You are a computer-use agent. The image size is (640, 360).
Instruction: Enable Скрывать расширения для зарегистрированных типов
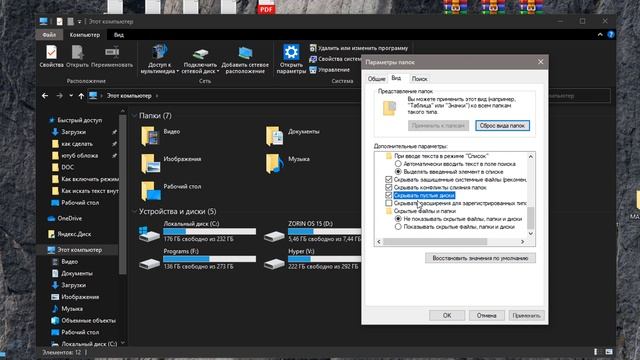click(389, 203)
